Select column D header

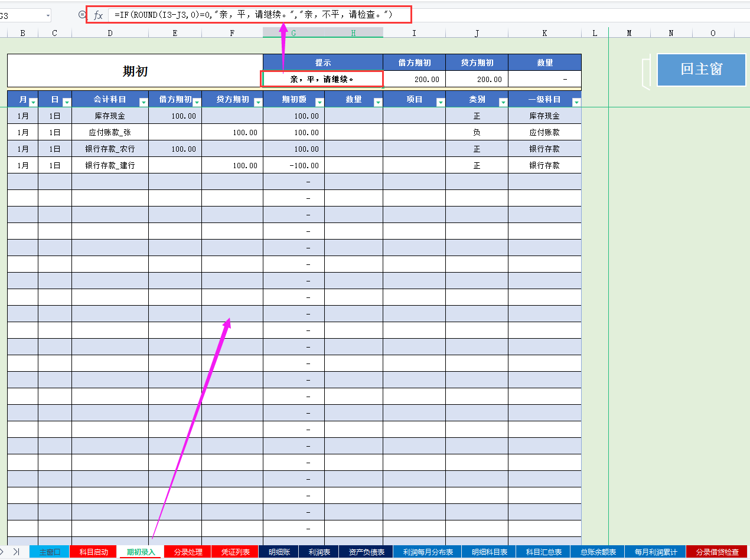pos(110,33)
